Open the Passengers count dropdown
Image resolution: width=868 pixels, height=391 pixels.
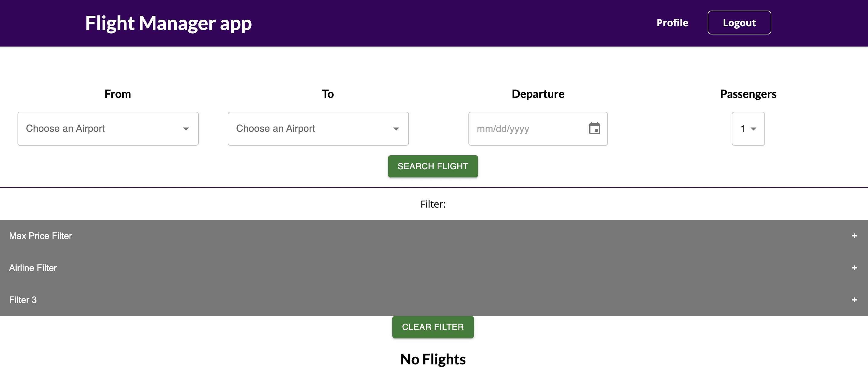click(748, 129)
